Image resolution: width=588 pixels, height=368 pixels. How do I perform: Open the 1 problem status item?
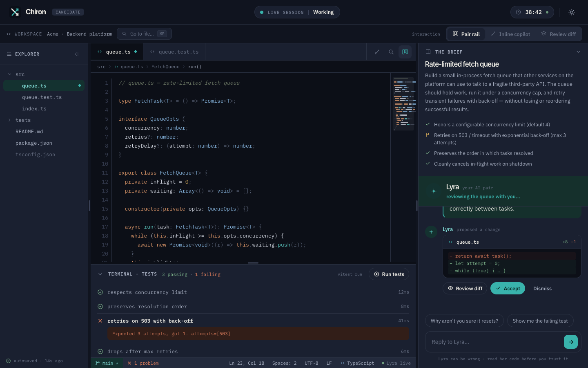click(x=143, y=363)
